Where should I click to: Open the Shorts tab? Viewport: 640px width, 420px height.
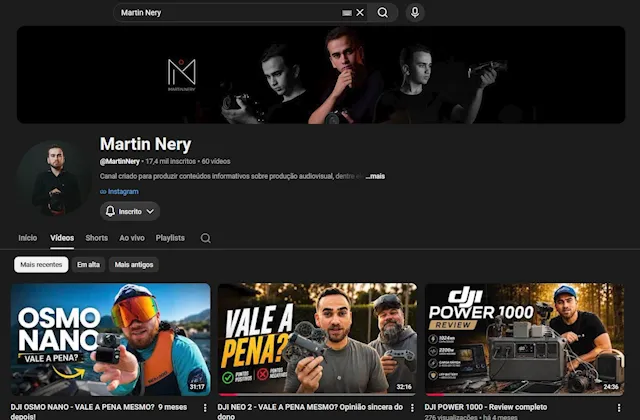pyautogui.click(x=97, y=238)
